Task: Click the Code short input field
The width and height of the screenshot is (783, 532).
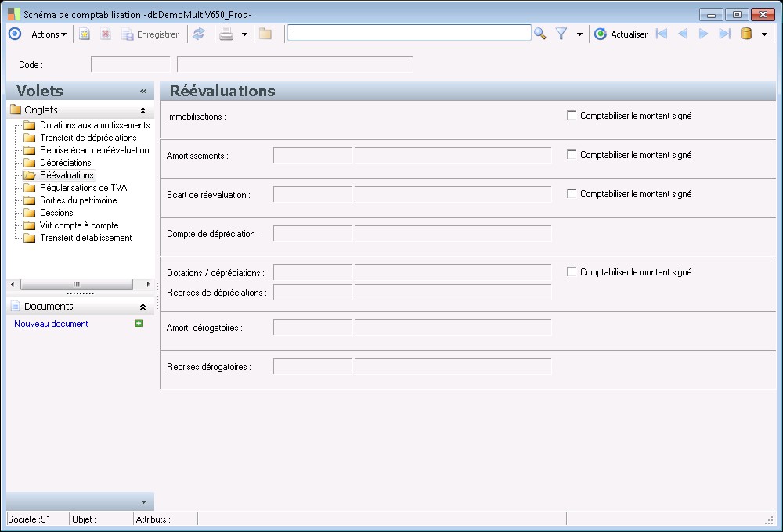Action: click(x=130, y=64)
